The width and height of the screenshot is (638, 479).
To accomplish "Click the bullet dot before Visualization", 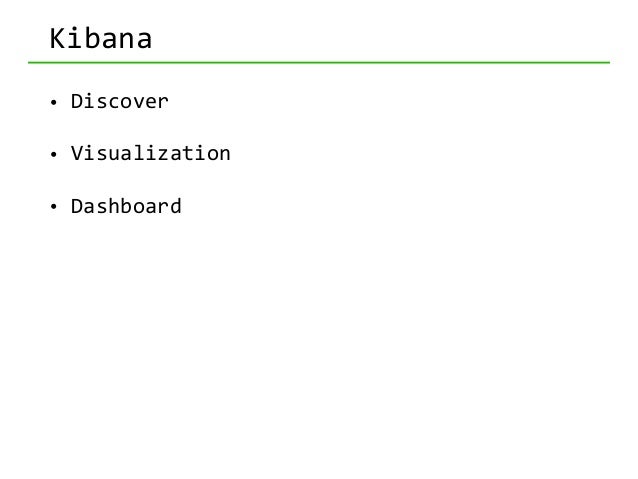I will pos(53,155).
